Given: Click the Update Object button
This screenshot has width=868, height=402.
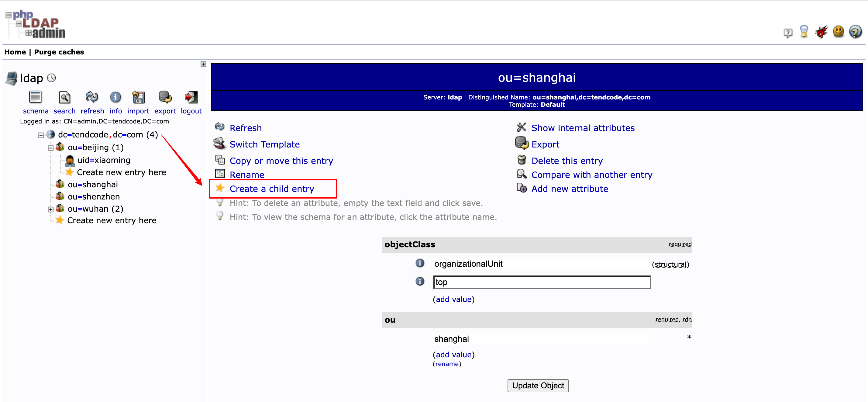Looking at the screenshot, I should 538,386.
